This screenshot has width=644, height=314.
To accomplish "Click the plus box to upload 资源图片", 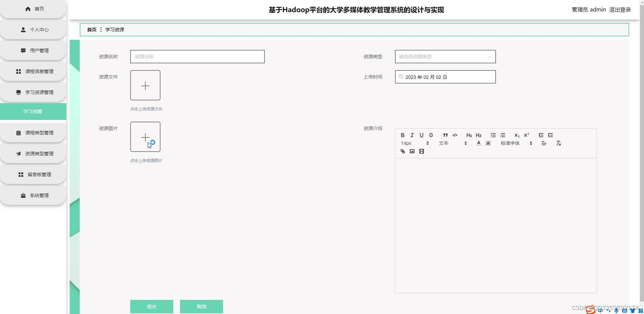I will (145, 137).
